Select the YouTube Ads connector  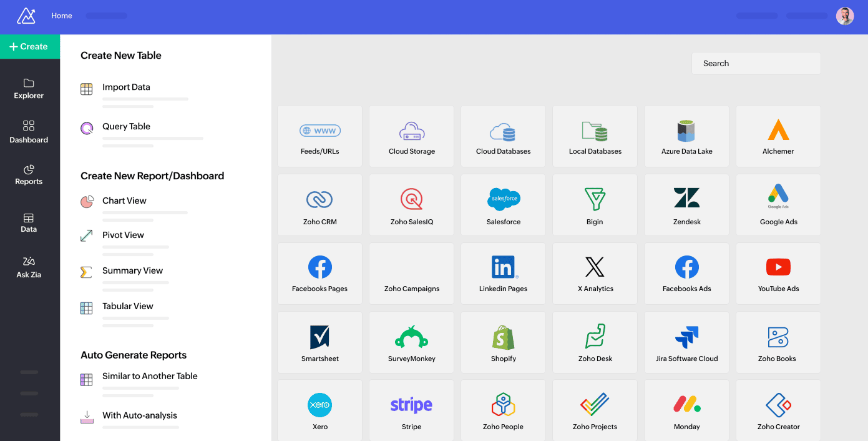778,274
